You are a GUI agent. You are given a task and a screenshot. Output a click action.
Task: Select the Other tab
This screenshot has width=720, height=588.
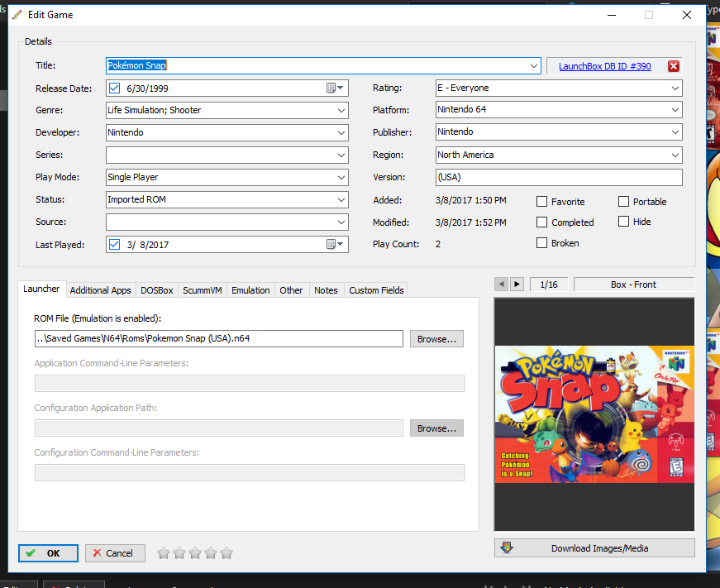point(291,290)
